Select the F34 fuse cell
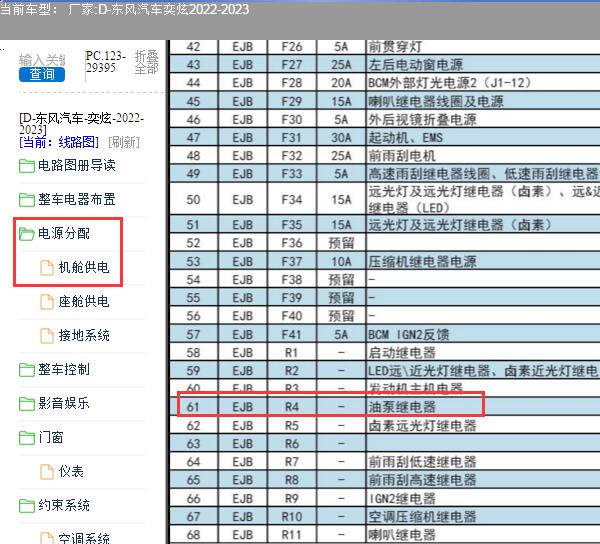 pos(292,200)
